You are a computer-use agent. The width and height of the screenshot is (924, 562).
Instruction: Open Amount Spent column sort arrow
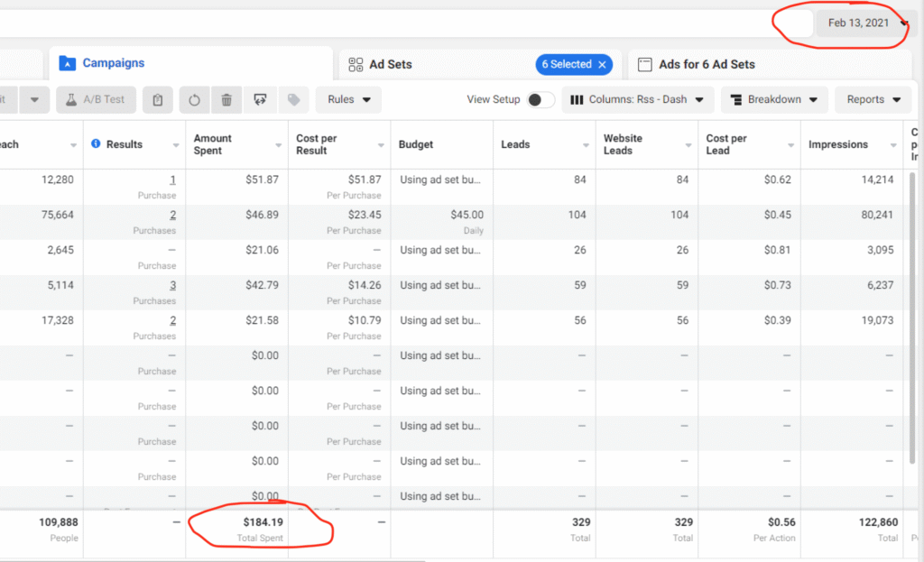pos(278,145)
